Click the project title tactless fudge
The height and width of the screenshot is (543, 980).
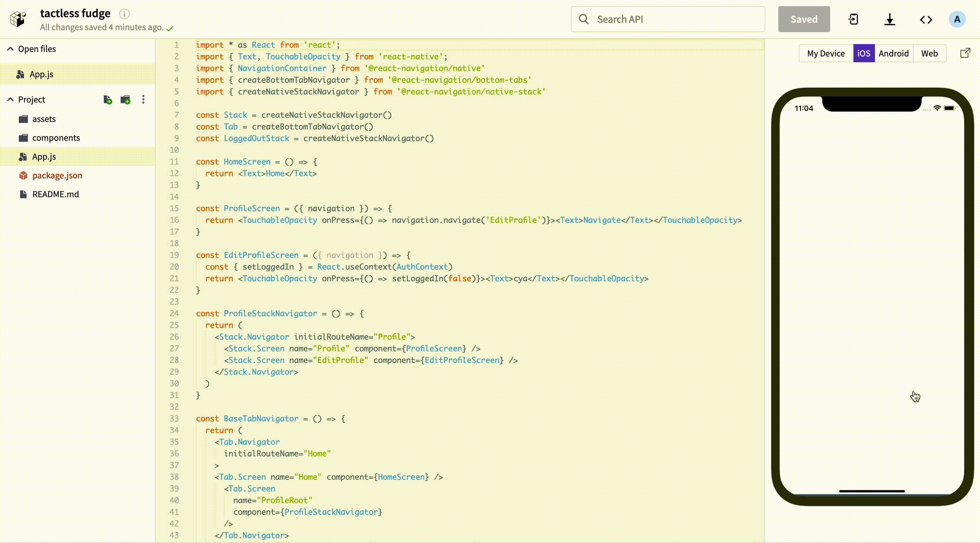[75, 13]
